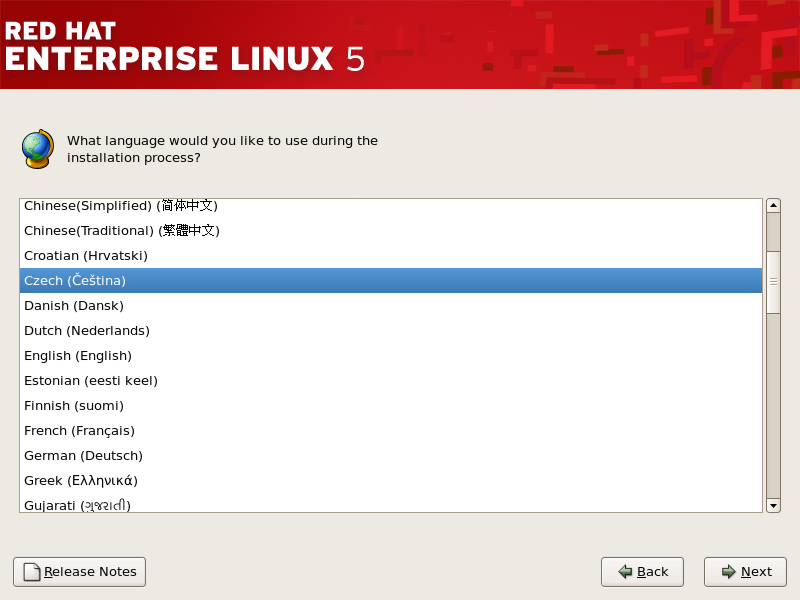The image size is (800, 600).
Task: Select Croatian (Hrvatski) language
Action: click(86, 256)
